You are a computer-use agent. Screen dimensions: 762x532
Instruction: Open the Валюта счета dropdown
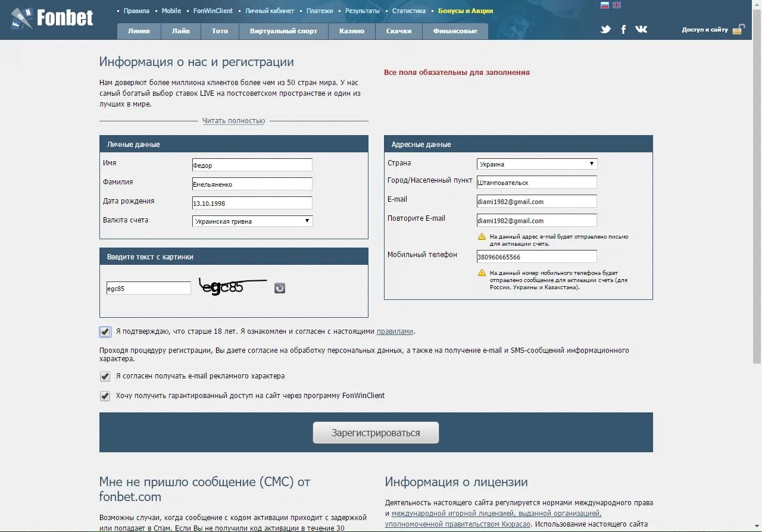coord(252,221)
